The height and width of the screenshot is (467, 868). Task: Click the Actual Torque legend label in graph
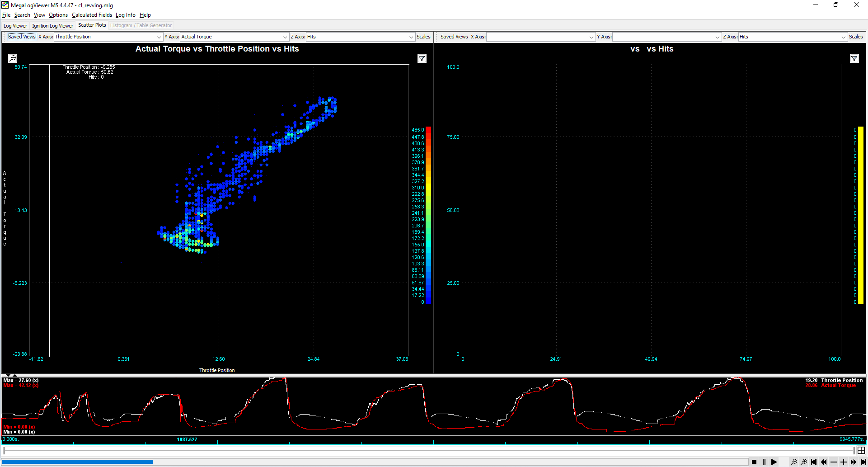(839, 385)
